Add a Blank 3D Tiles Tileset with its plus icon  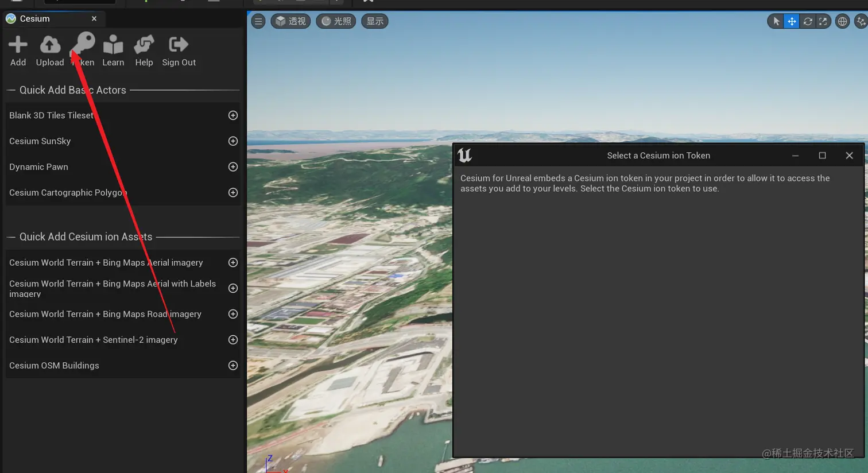(x=233, y=115)
